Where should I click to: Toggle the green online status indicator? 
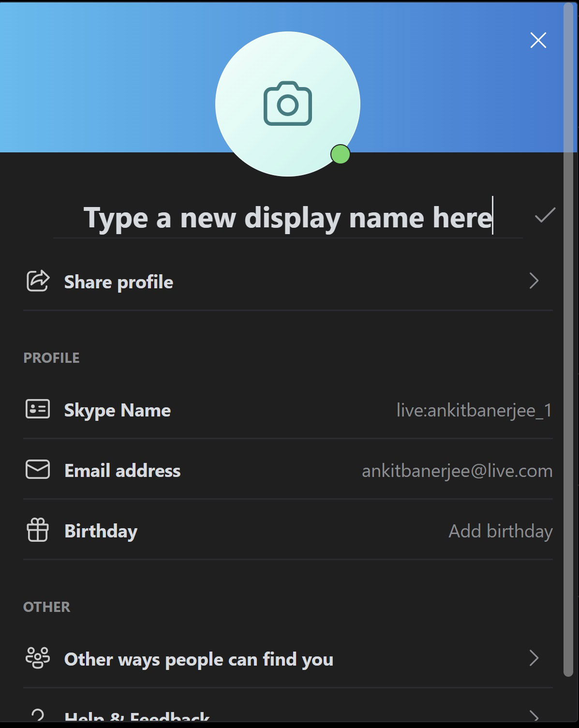[340, 154]
